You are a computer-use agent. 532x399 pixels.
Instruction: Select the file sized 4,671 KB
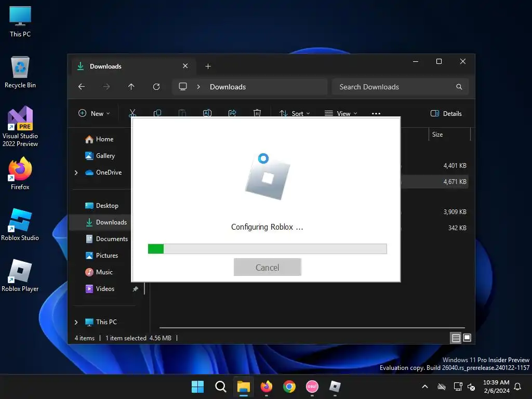pyautogui.click(x=455, y=182)
